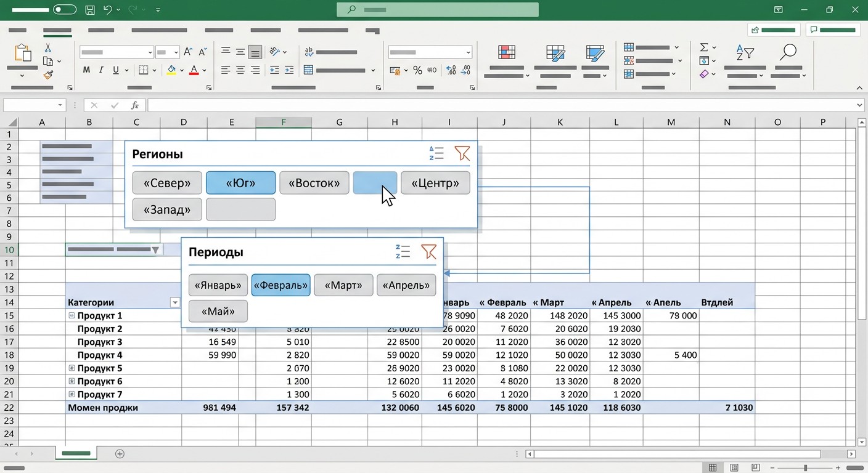Click the Copy icon
This screenshot has width=868, height=473.
point(48,61)
